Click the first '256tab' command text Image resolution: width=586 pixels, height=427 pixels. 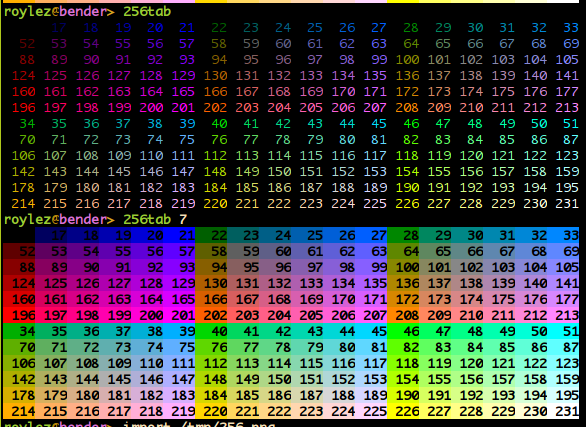point(147,12)
